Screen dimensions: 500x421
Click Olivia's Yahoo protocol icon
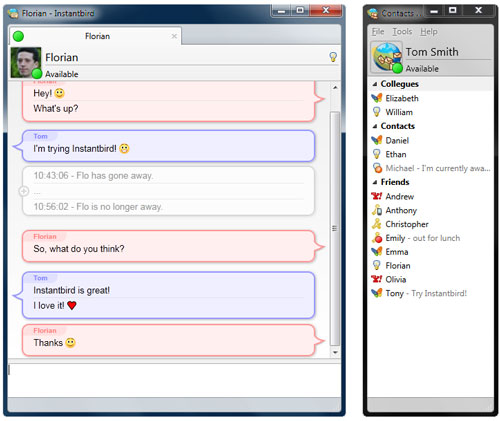[x=377, y=279]
